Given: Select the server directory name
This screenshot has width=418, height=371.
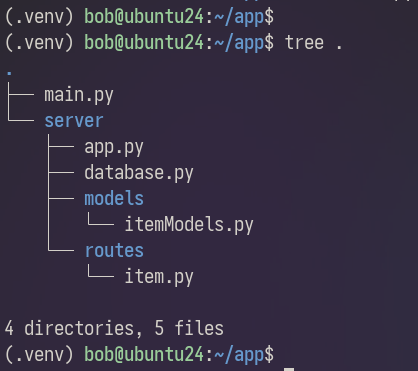Looking at the screenshot, I should pos(74,121).
